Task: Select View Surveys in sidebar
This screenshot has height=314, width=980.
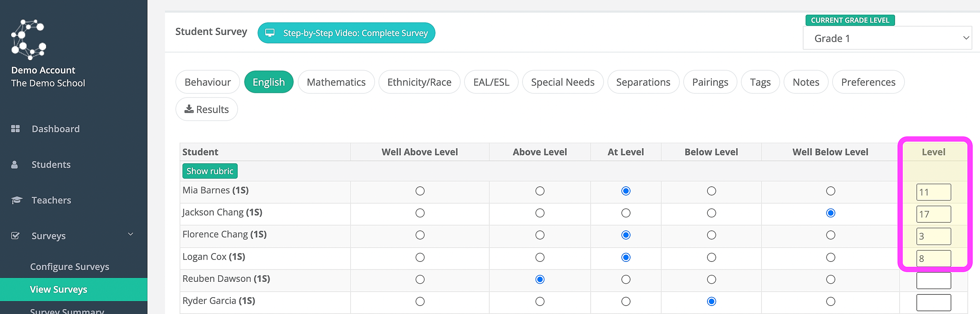Action: 73,289
